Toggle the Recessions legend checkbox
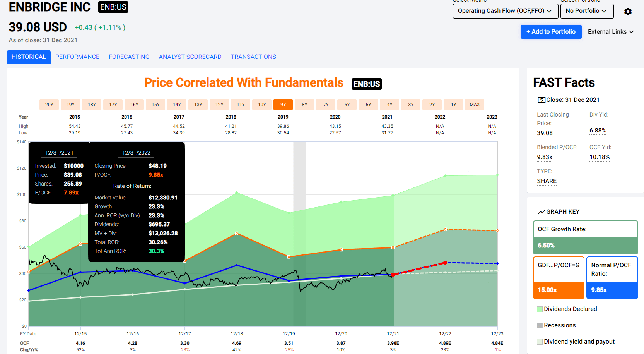Screen dimensions: 644x354 click(x=540, y=325)
